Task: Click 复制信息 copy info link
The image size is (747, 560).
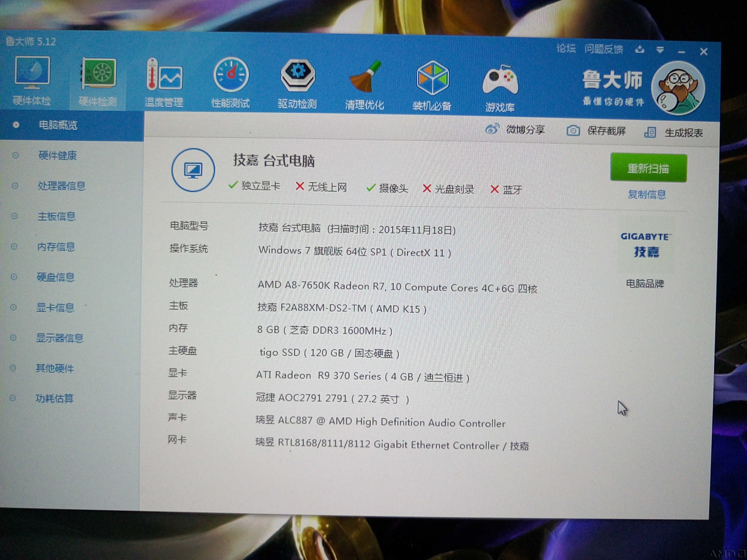Action: tap(647, 194)
